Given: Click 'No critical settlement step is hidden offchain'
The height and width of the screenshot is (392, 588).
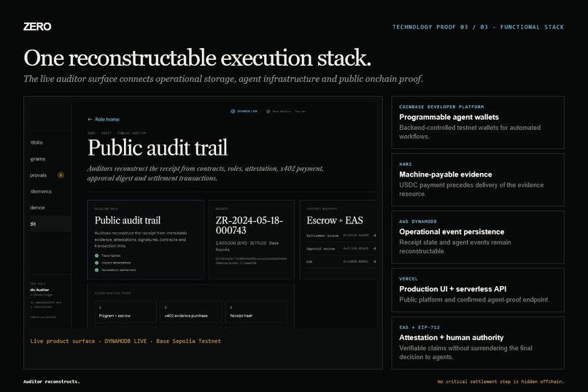Looking at the screenshot, I should [500, 382].
